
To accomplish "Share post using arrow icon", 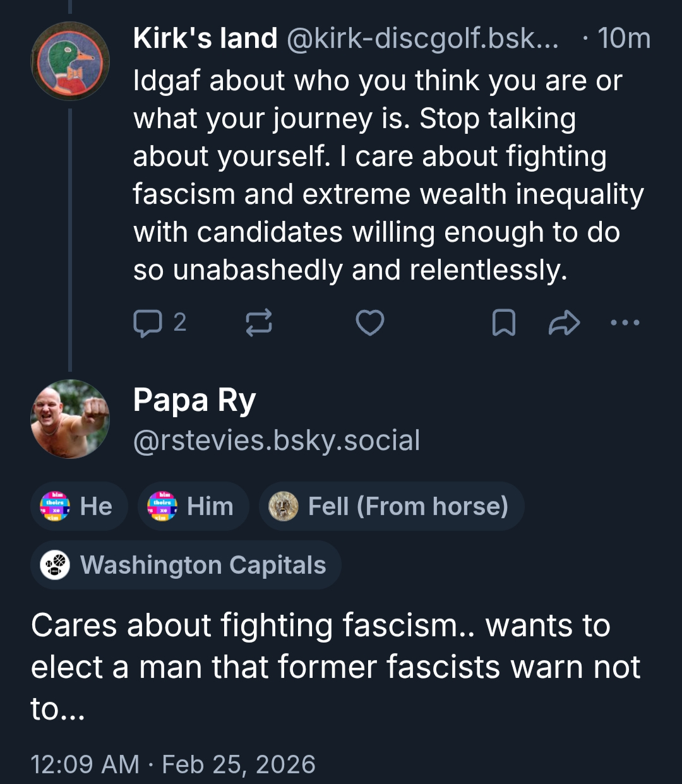I will click(563, 323).
